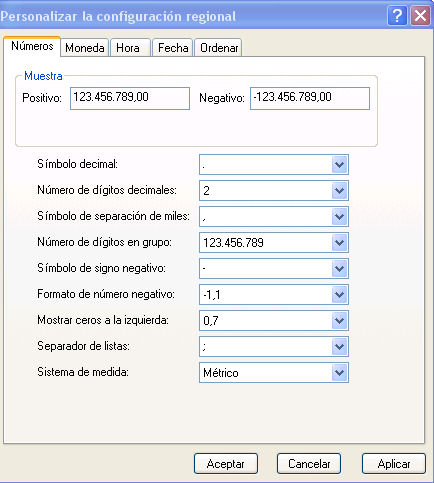Click the Aceptar button

226,464
